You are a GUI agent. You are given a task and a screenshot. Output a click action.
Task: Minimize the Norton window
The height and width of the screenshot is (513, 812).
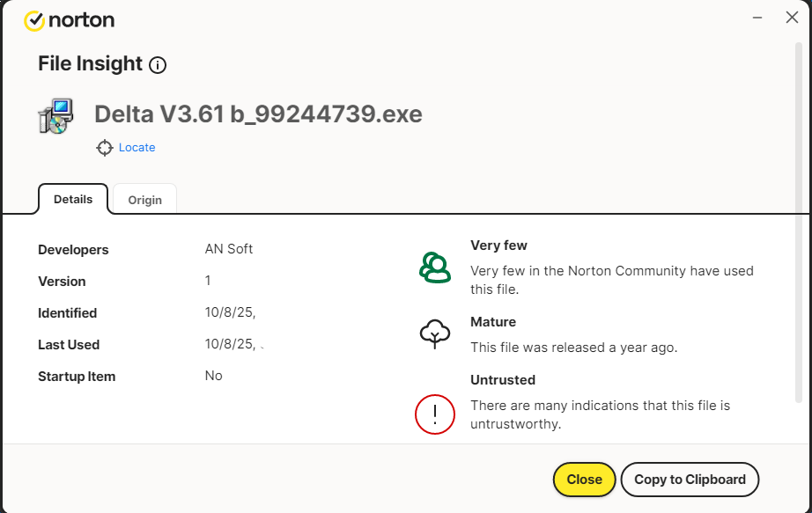757,18
